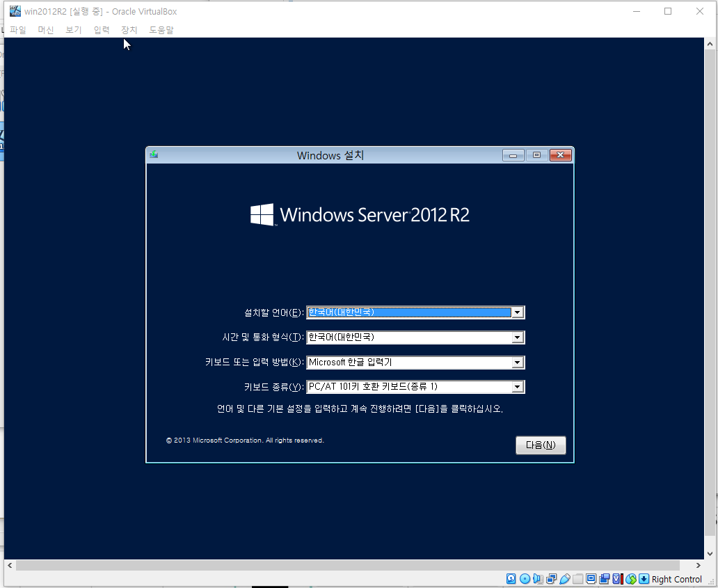Click the mouse integration status icon

tap(630, 579)
